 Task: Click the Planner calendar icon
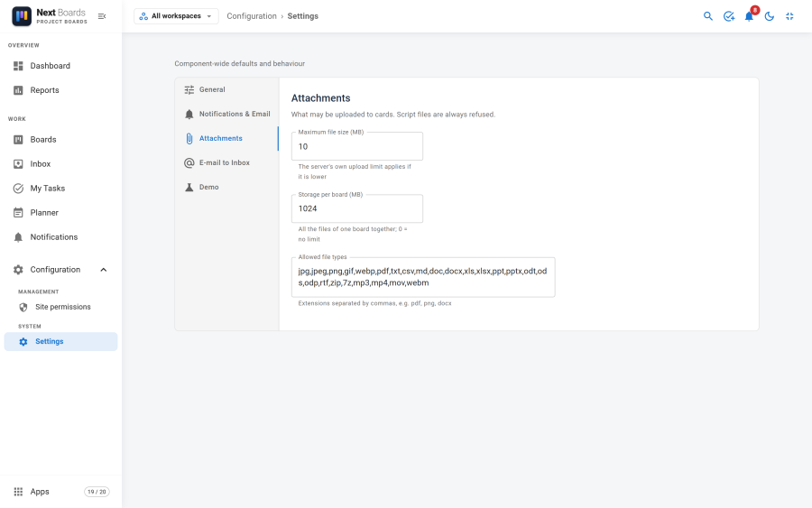point(18,212)
